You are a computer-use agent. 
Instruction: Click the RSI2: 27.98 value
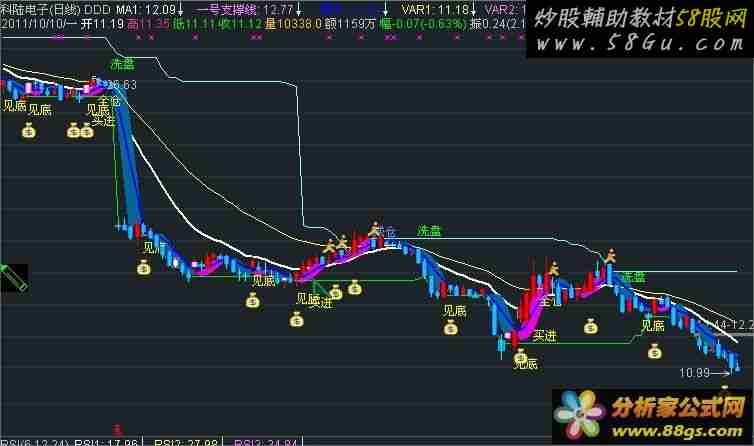click(186, 442)
